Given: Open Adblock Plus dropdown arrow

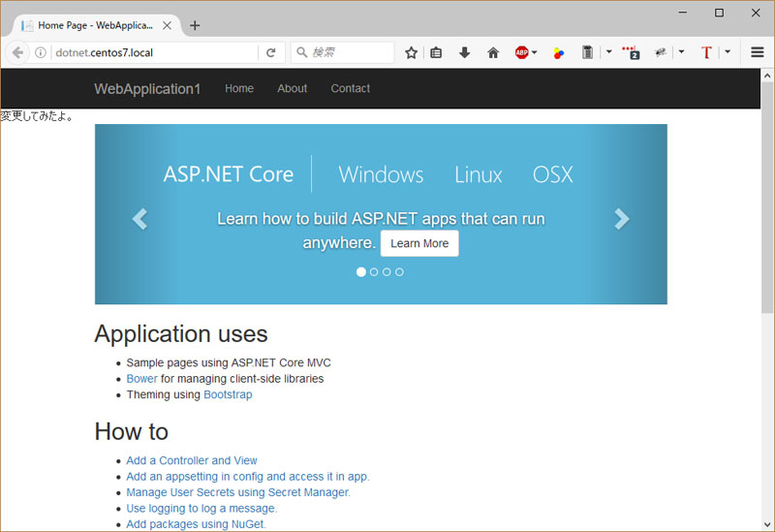Looking at the screenshot, I should (x=535, y=52).
